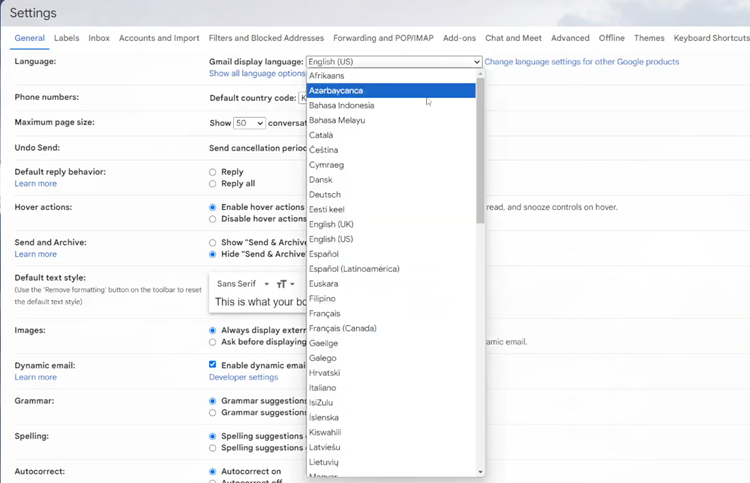750x483 pixels.
Task: Choose English (US) in the dropdown list
Action: point(391,239)
